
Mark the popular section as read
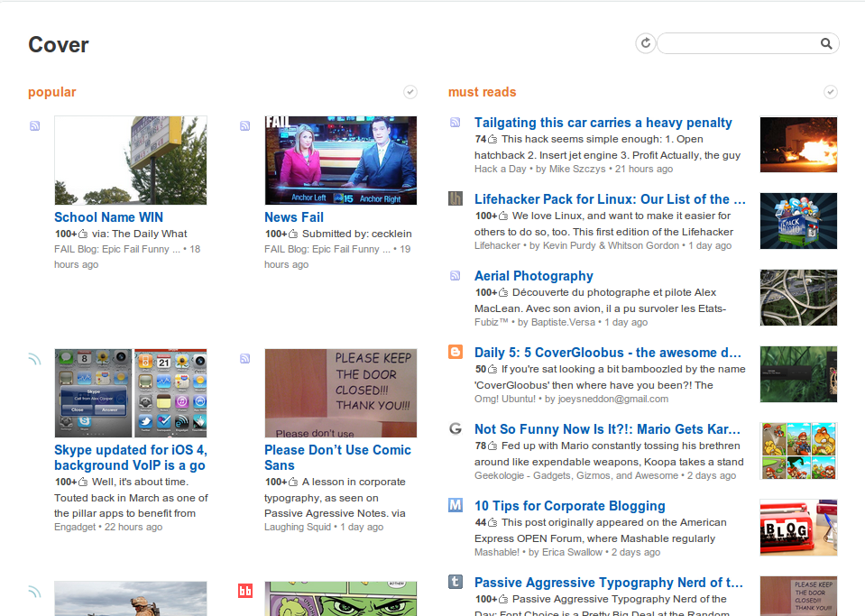(409, 92)
